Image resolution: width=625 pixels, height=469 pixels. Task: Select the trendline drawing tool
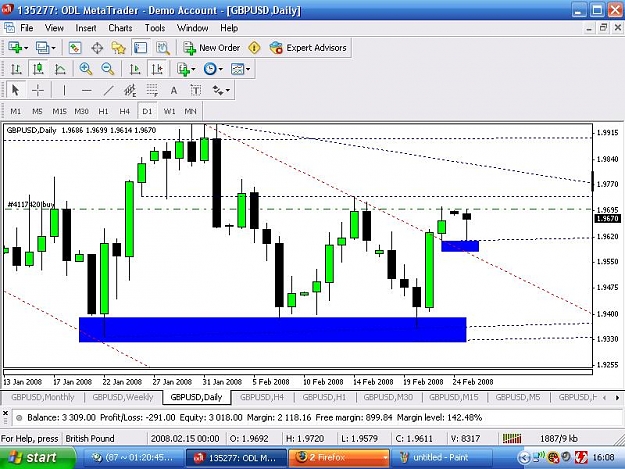[x=108, y=90]
